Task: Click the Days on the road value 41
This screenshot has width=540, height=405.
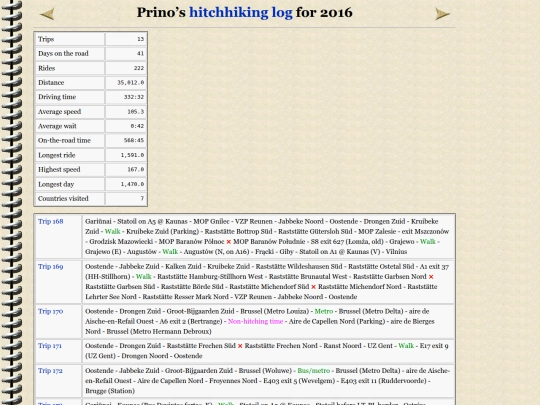Action: (141, 53)
